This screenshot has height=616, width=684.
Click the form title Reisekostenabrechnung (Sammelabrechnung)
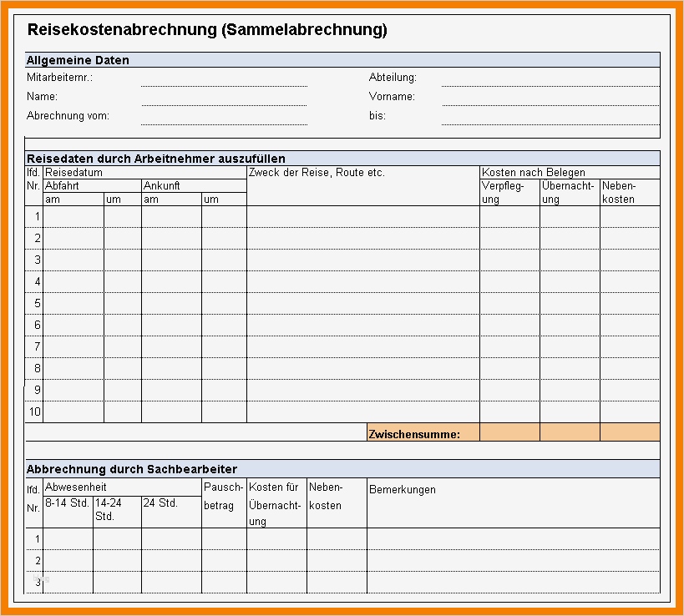(x=209, y=29)
